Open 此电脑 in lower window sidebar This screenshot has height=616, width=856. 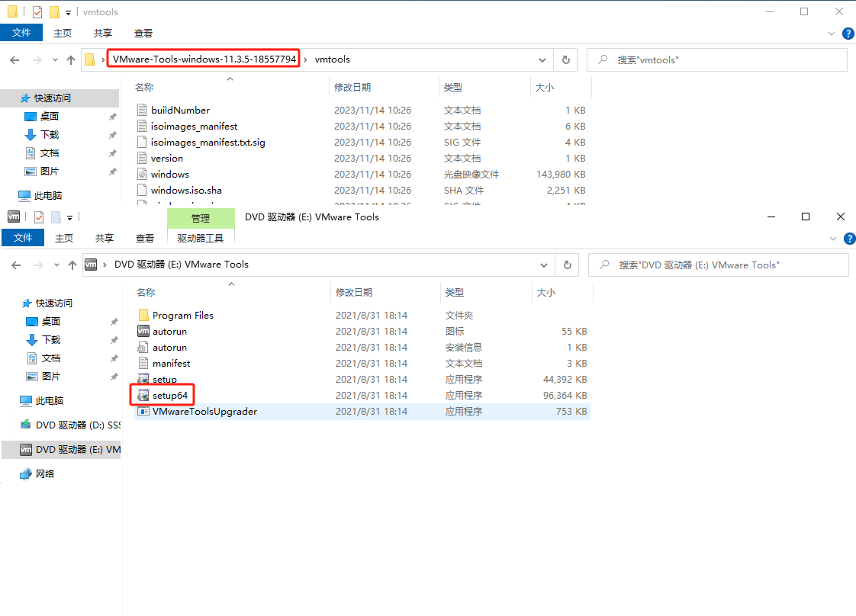(42, 400)
